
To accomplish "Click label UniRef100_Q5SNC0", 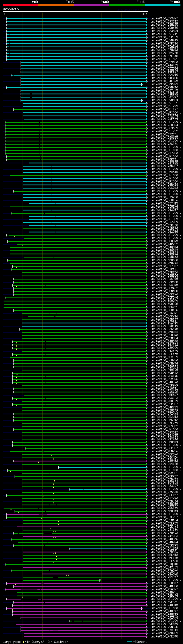I will tap(164, 62).
